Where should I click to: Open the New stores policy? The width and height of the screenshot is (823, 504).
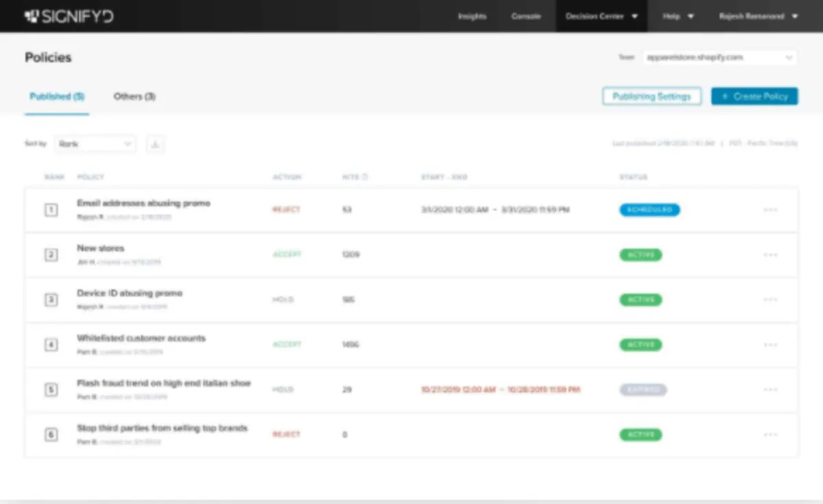(x=101, y=248)
